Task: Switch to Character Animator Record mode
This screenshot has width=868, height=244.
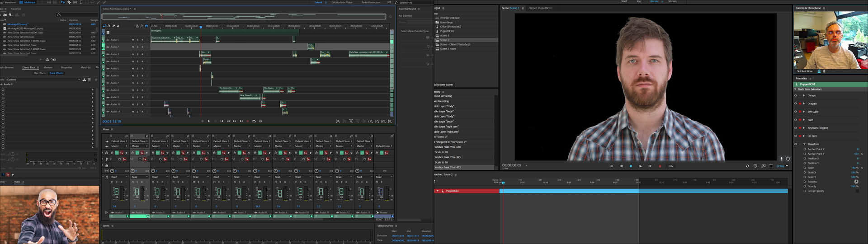Action: (654, 1)
